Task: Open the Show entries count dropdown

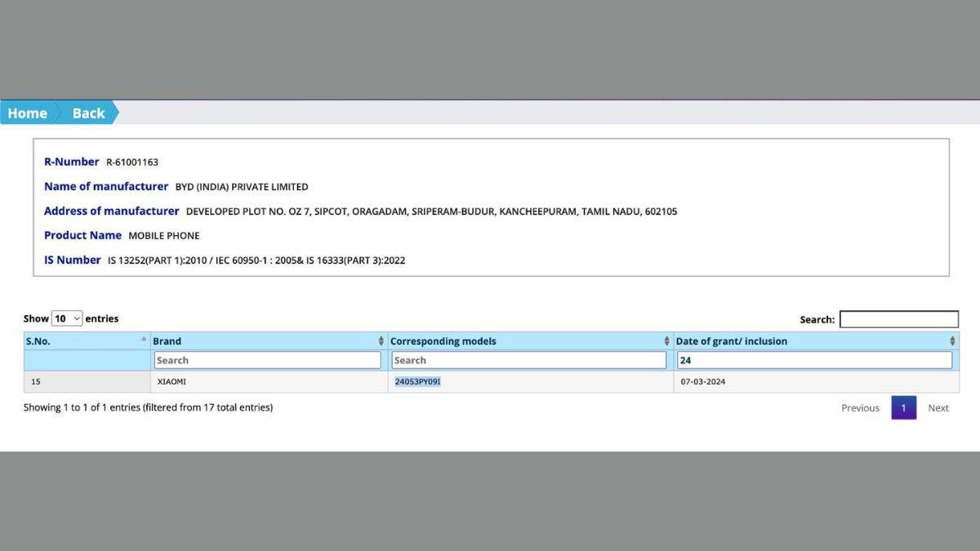Action: pos(67,318)
